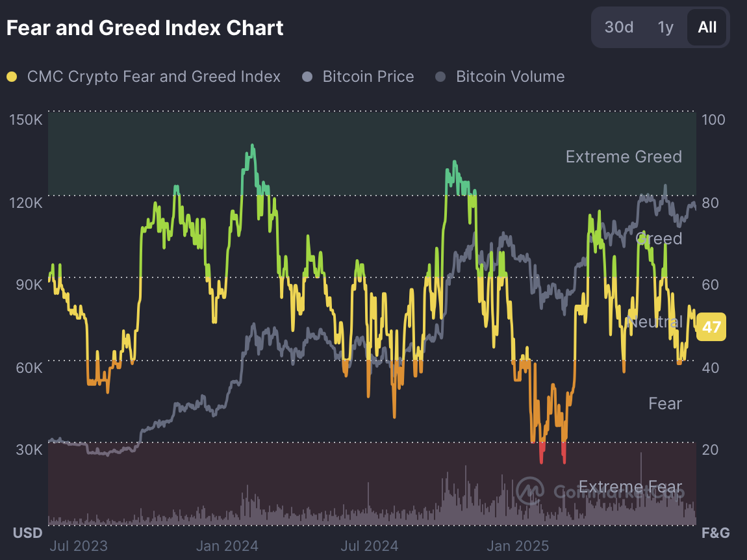Click the yellow 47 current value badge
The image size is (747, 560).
pyautogui.click(x=711, y=327)
